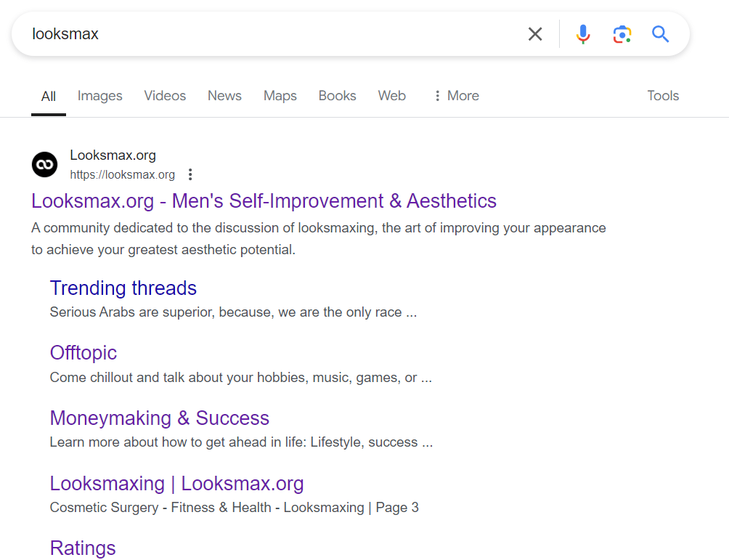
Task: Go to the News tab
Action: [224, 96]
